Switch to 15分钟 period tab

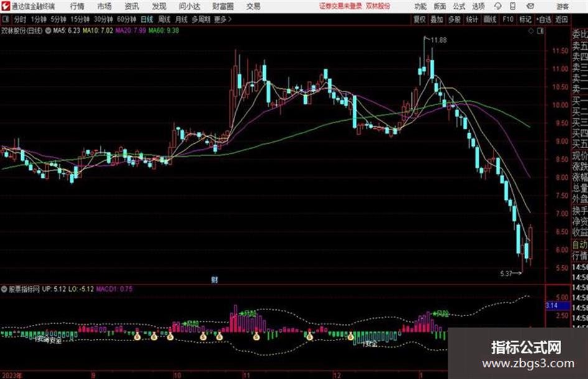pos(80,19)
